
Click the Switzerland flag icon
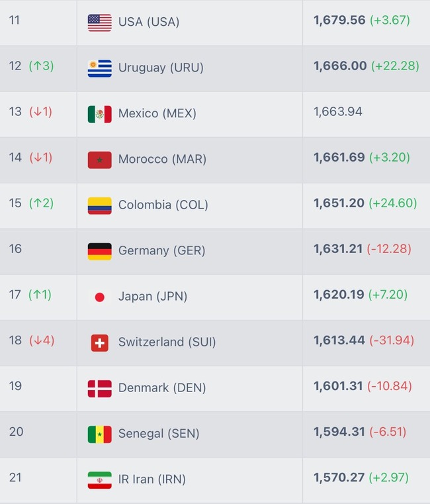coord(99,343)
